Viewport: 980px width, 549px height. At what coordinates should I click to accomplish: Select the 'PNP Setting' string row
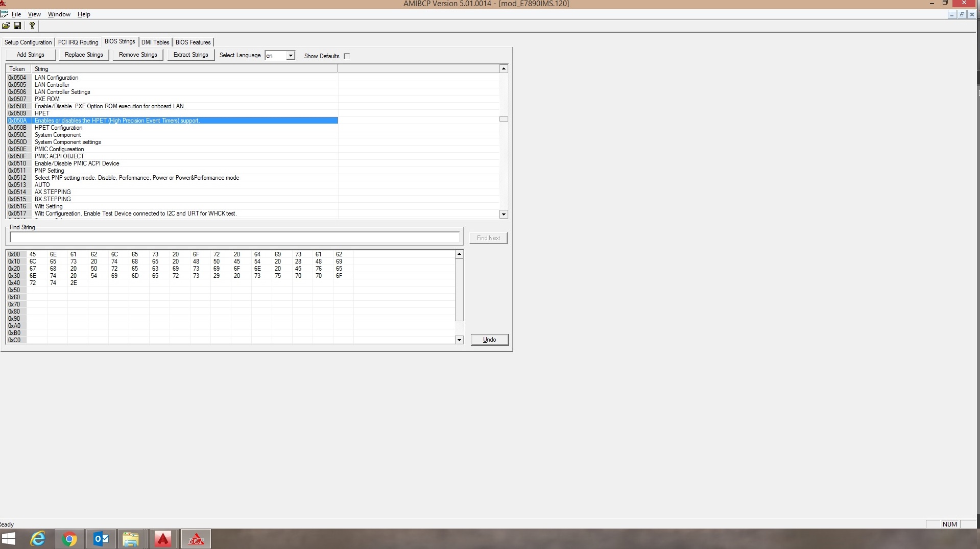point(172,171)
